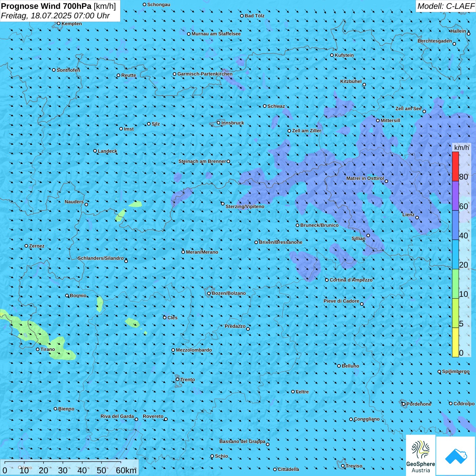Select the red legend color above 80 km/h
This screenshot has height=476, width=476.
pyautogui.click(x=455, y=167)
